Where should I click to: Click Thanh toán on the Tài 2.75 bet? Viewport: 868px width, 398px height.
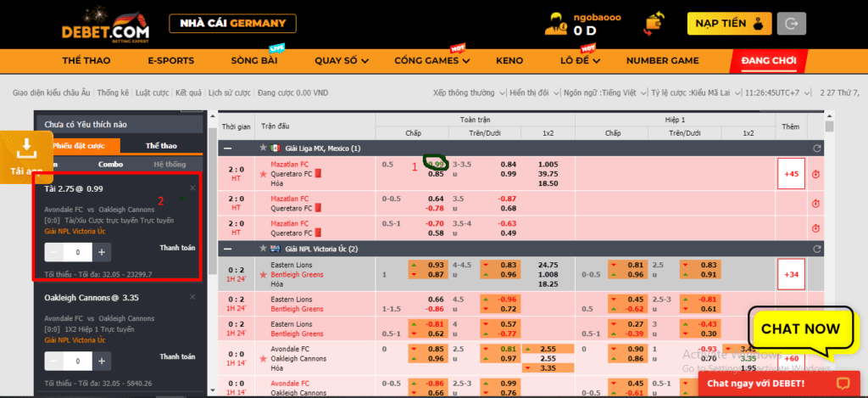[x=177, y=248]
